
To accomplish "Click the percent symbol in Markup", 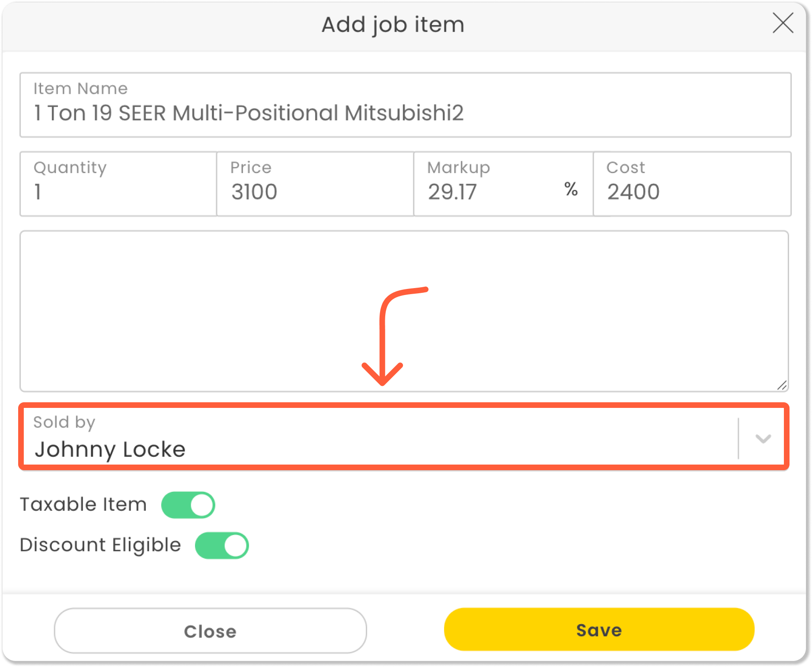I will tap(571, 189).
